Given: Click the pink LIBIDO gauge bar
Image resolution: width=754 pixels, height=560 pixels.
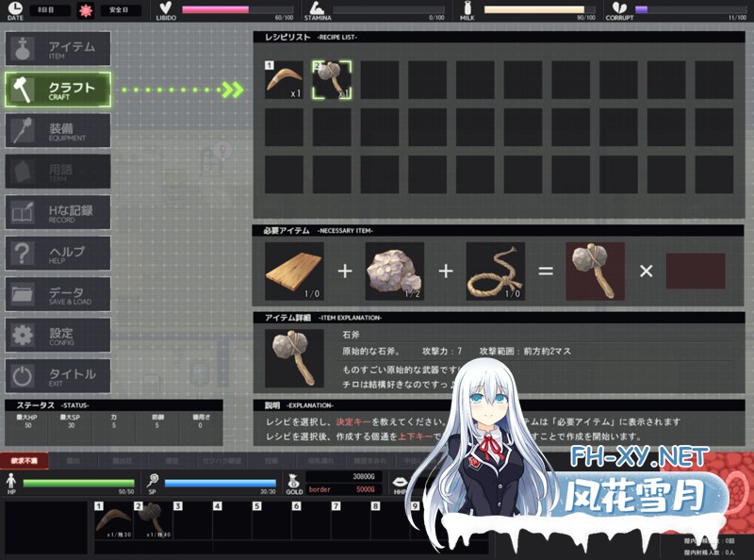Looking at the screenshot, I should pos(238,9).
